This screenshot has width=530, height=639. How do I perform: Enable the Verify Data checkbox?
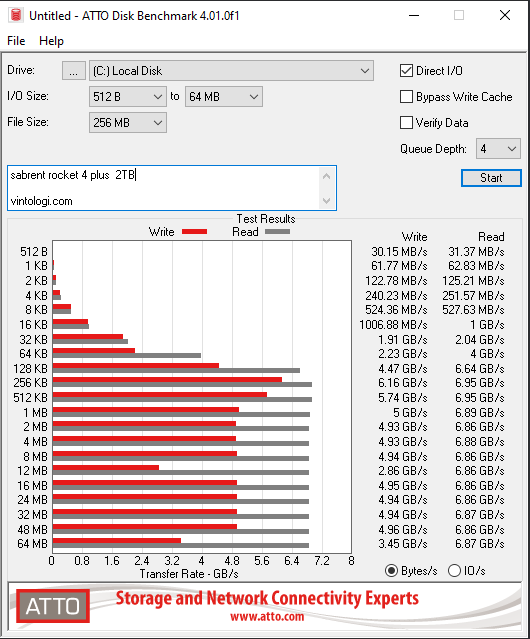point(406,122)
